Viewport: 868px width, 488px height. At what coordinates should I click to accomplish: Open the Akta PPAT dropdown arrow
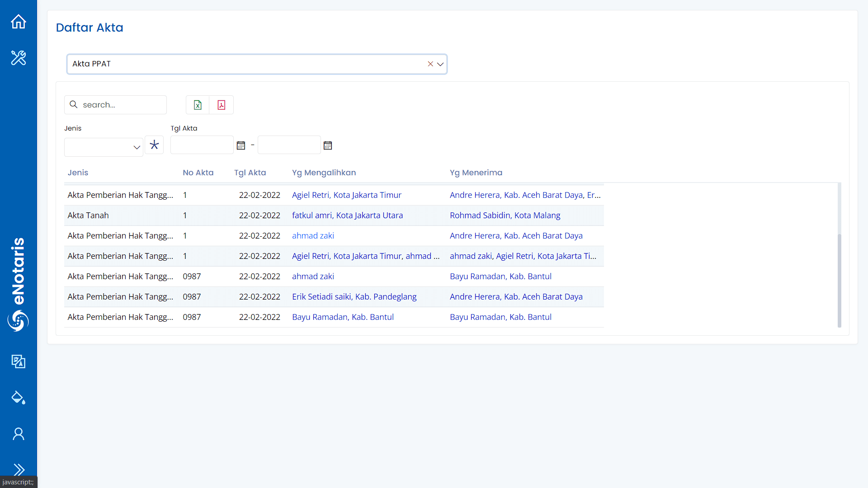(x=440, y=64)
